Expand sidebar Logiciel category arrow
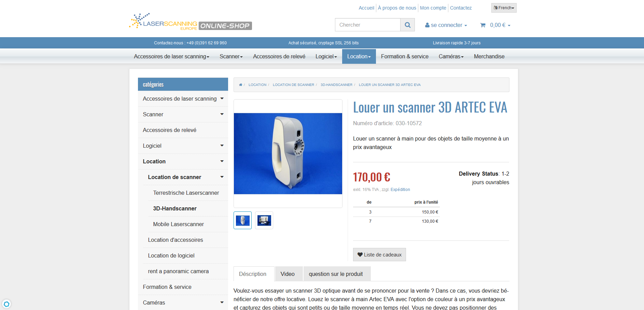The width and height of the screenshot is (644, 310). [x=222, y=146]
